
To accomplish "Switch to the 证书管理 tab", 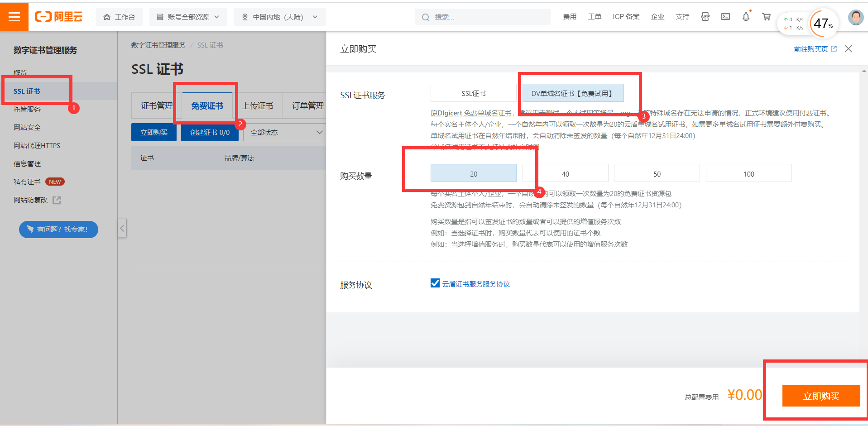I will (x=157, y=105).
